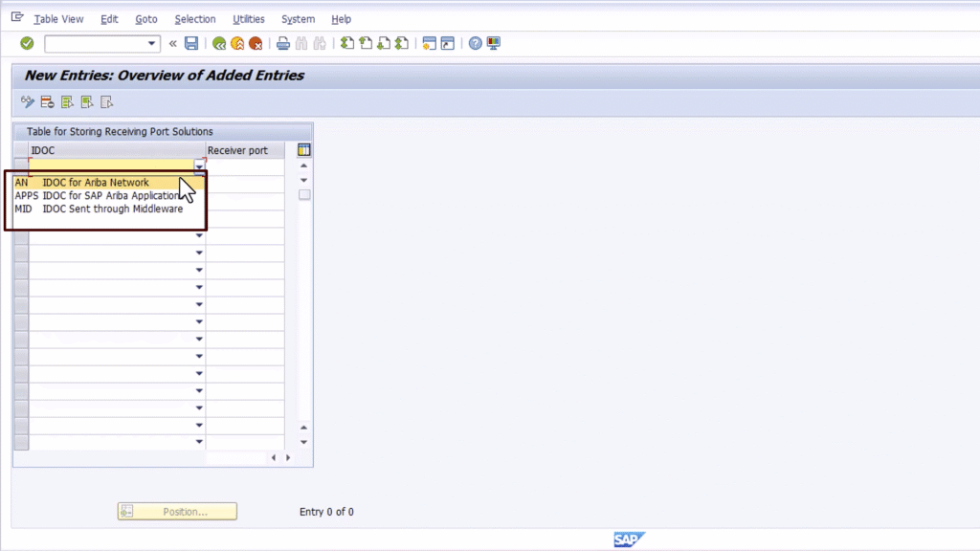Open column configuration icon beside Receiver port
This screenshot has width=980, height=551.
tap(303, 149)
